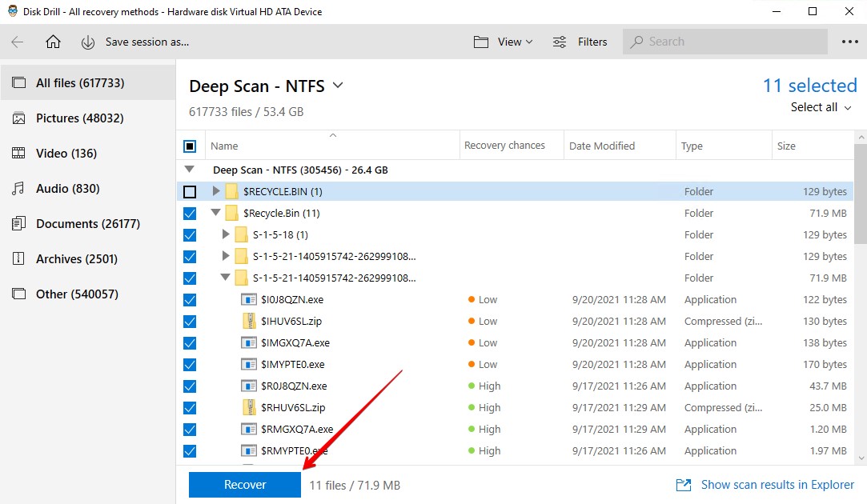Screen dimensions: 867x504
Task: Click the $Recycle.Bin (11) folder icon
Action: tap(231, 213)
